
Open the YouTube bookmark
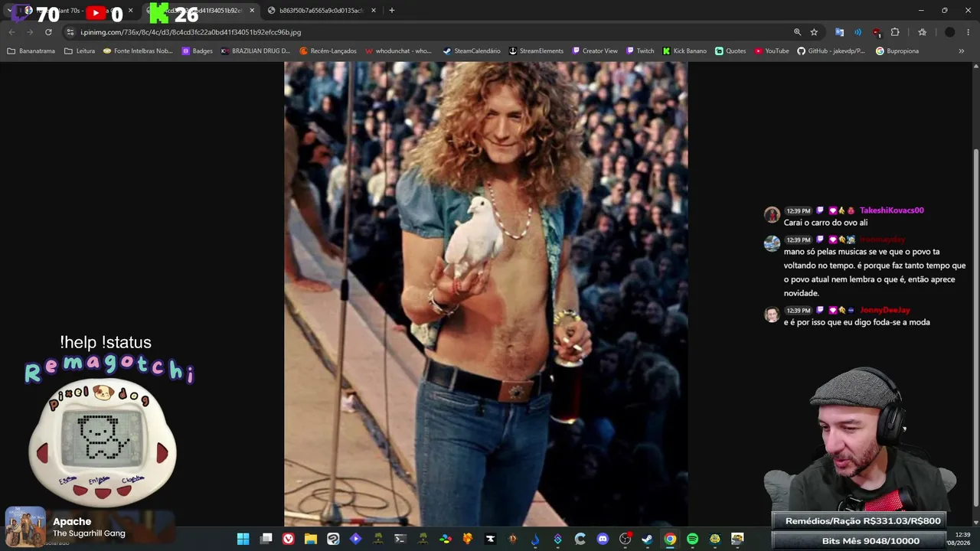point(772,51)
